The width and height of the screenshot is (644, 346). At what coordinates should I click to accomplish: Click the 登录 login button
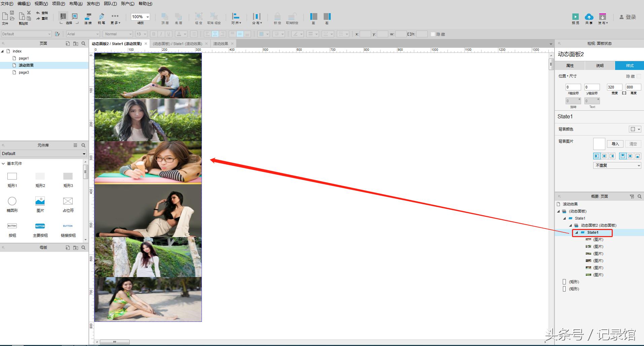point(628,17)
